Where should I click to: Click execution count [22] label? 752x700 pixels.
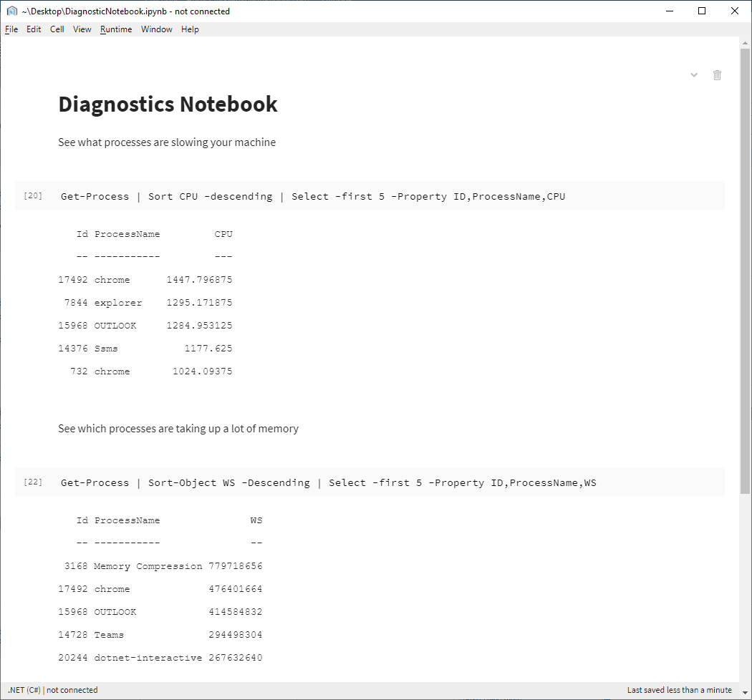(33, 482)
